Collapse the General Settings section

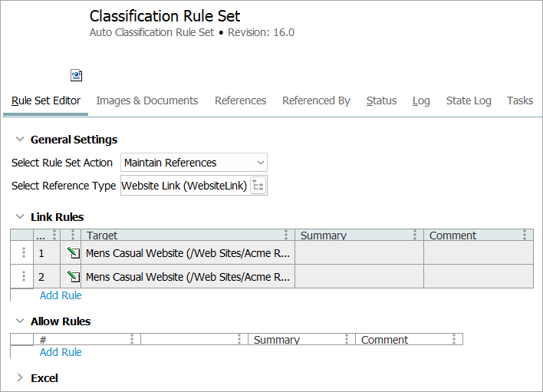(20, 140)
